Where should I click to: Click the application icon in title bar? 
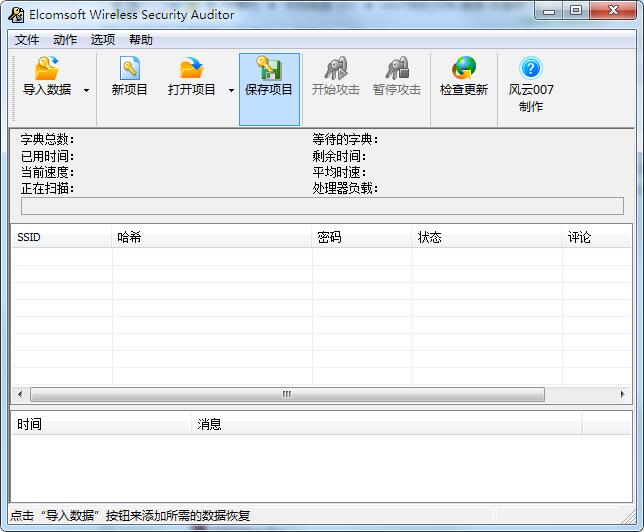click(16, 15)
